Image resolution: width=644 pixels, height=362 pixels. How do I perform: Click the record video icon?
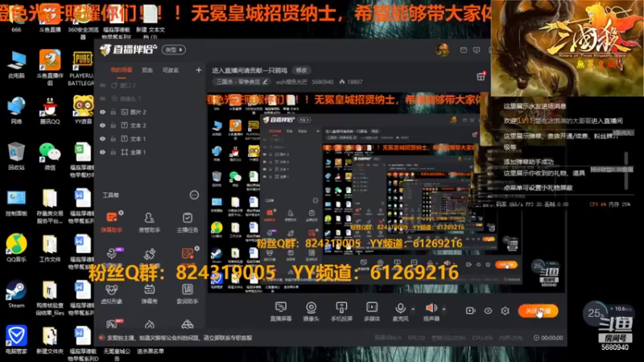(471, 311)
